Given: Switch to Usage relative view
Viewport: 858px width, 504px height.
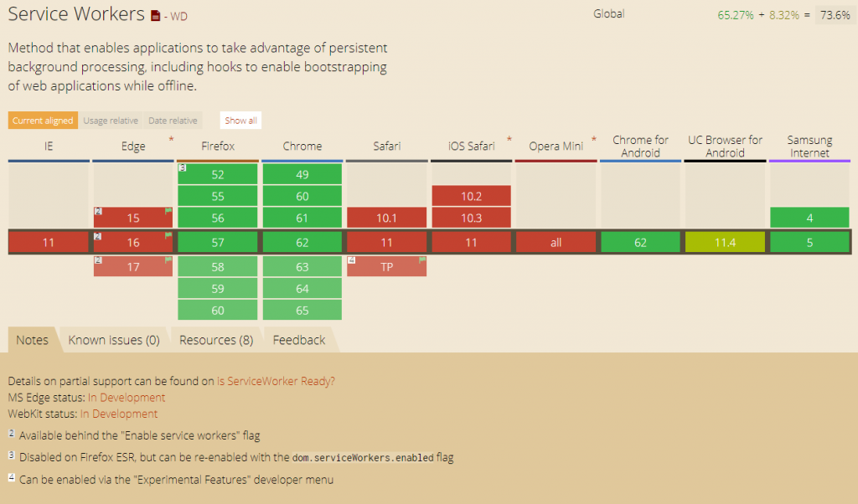Looking at the screenshot, I should 111,121.
